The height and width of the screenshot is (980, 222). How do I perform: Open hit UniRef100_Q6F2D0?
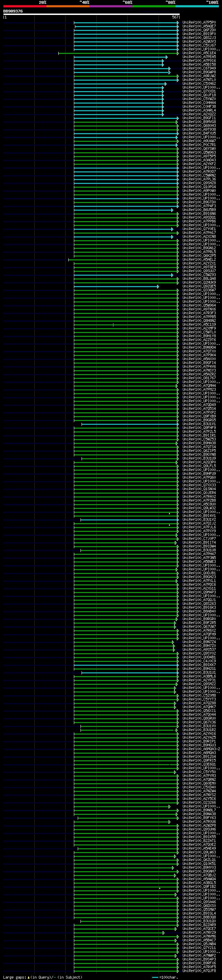[199, 31]
